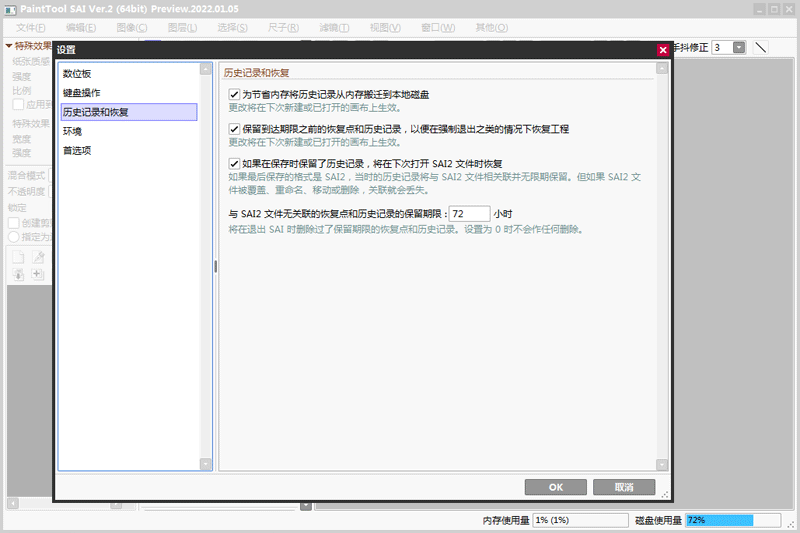Click the plus-sign add folder icon
The width and height of the screenshot is (800, 533).
coord(38,275)
